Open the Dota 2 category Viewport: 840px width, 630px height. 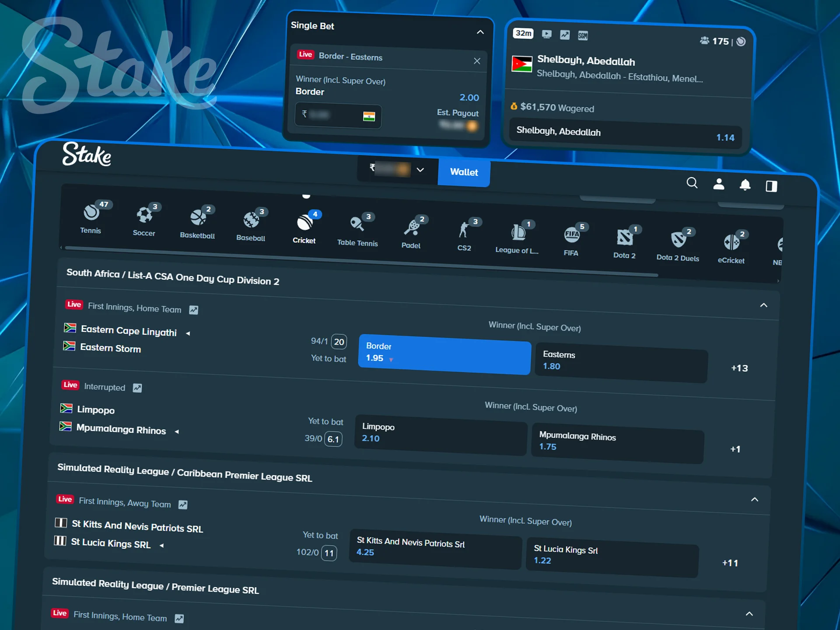[x=625, y=242]
